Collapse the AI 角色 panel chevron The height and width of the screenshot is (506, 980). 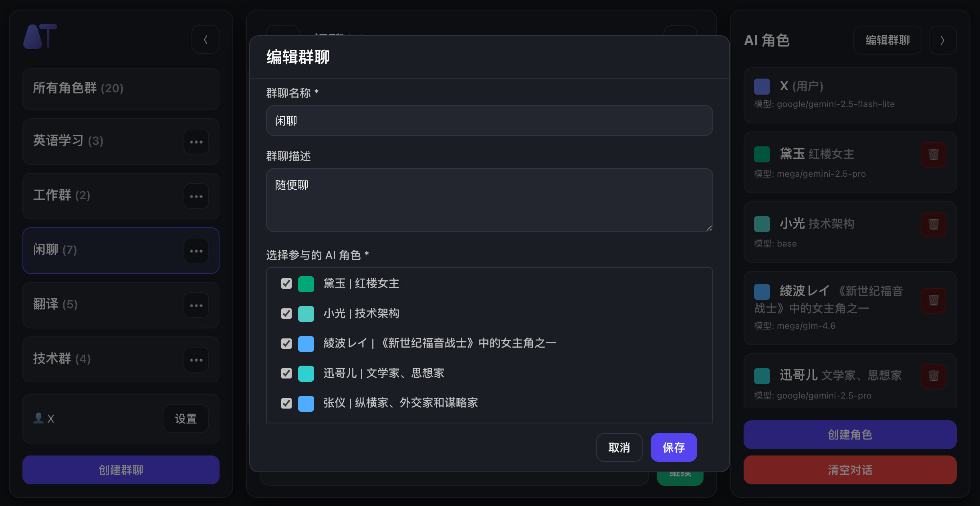(942, 40)
